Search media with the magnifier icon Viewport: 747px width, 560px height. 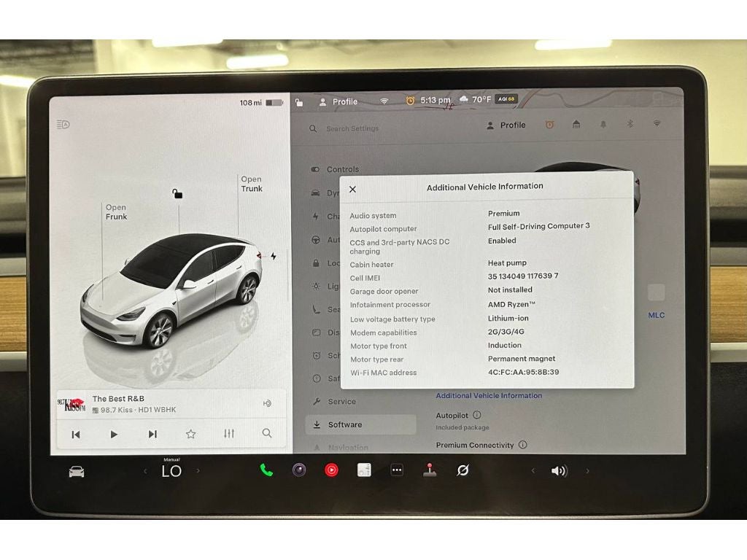(x=267, y=433)
